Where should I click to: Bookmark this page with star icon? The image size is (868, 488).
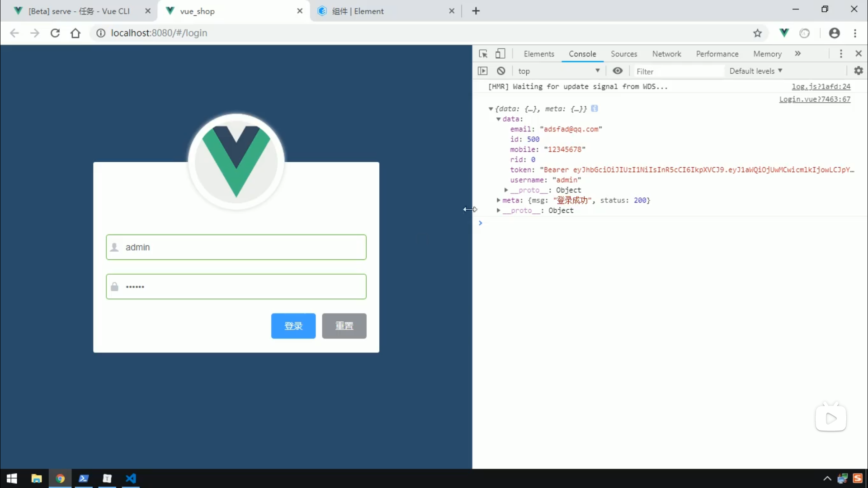pyautogui.click(x=758, y=33)
